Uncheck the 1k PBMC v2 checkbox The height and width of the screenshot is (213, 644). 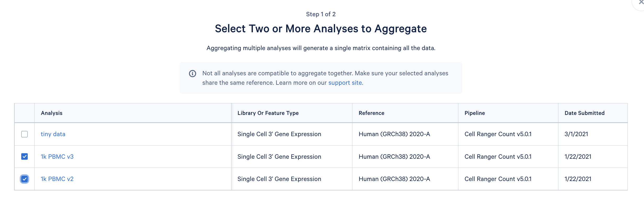[24, 179]
